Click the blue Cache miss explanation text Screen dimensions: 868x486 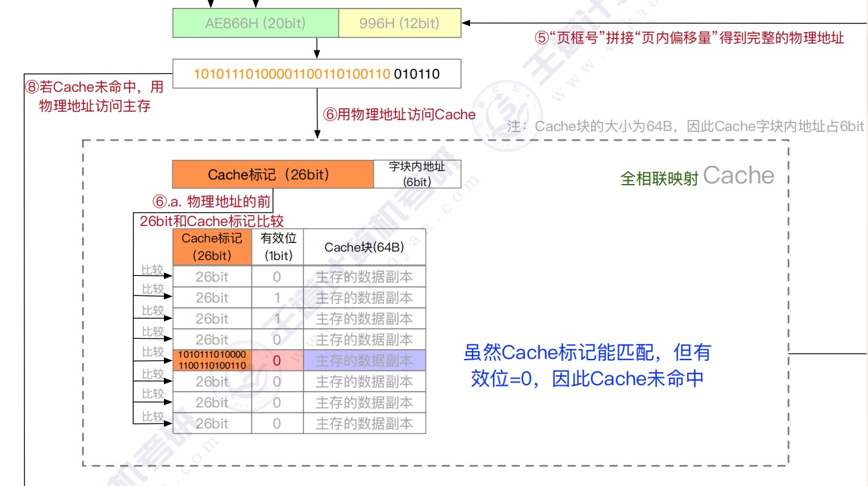click(x=587, y=365)
